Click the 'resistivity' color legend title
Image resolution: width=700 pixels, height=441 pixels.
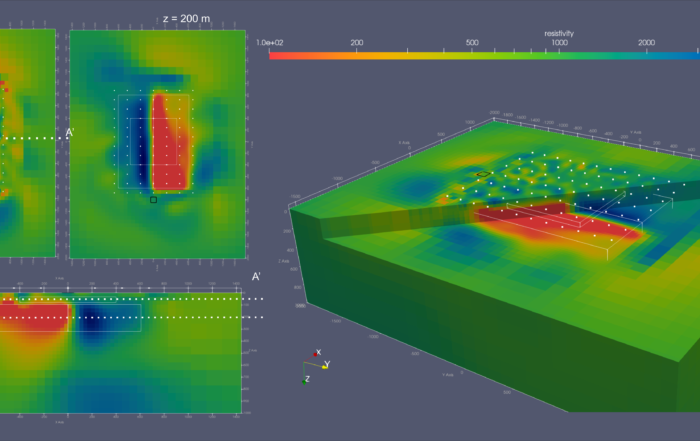tap(559, 33)
